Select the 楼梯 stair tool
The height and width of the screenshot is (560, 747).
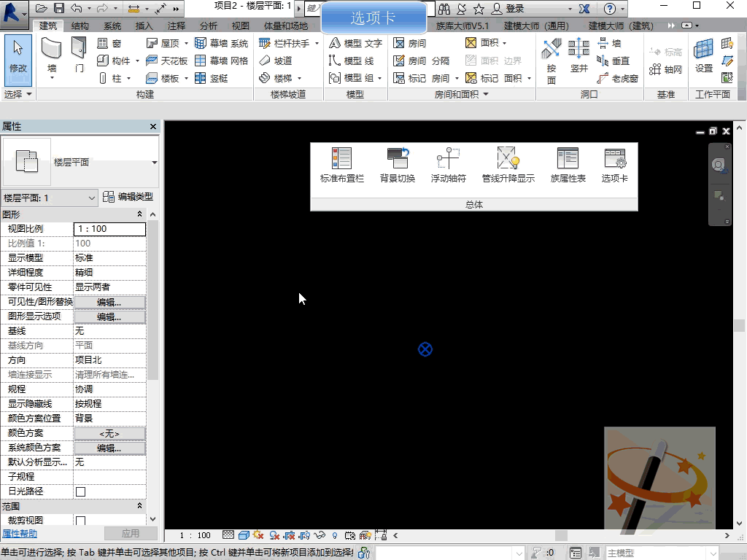tap(276, 78)
